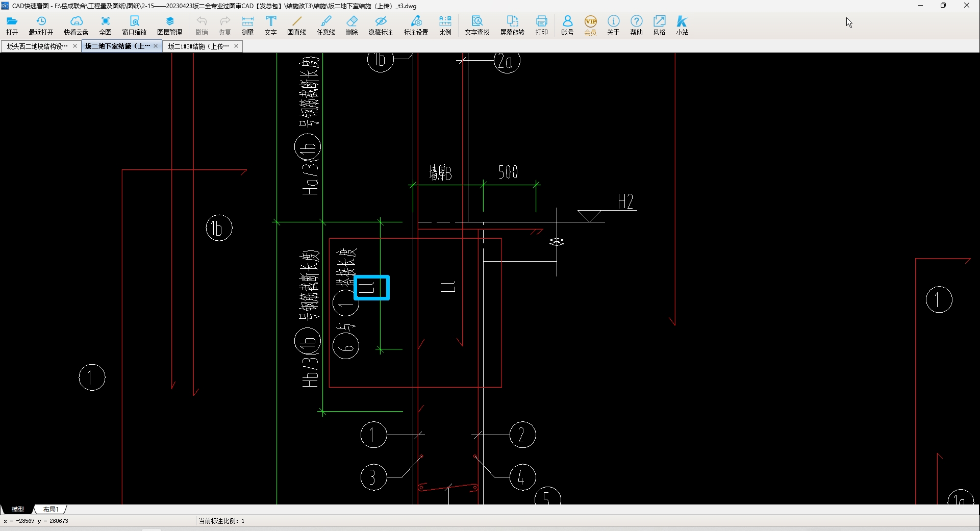The width and height of the screenshot is (980, 531).
Task: Open the 关于 about dialog
Action: coord(613,26)
